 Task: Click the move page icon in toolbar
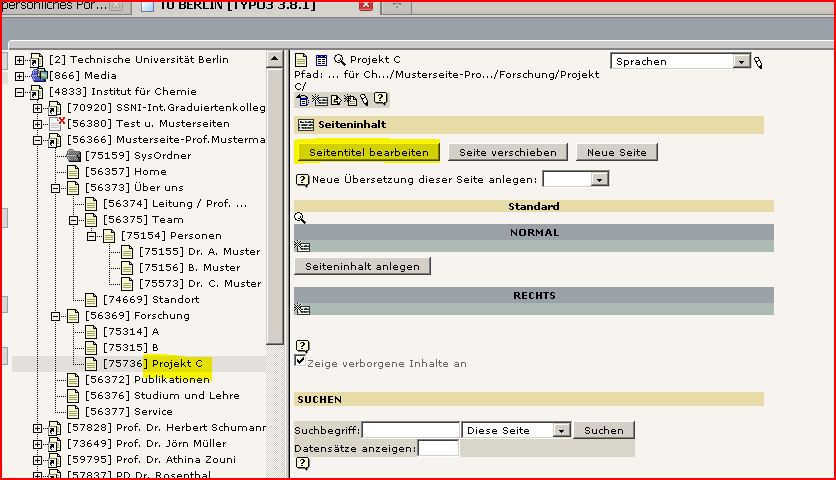[x=336, y=100]
